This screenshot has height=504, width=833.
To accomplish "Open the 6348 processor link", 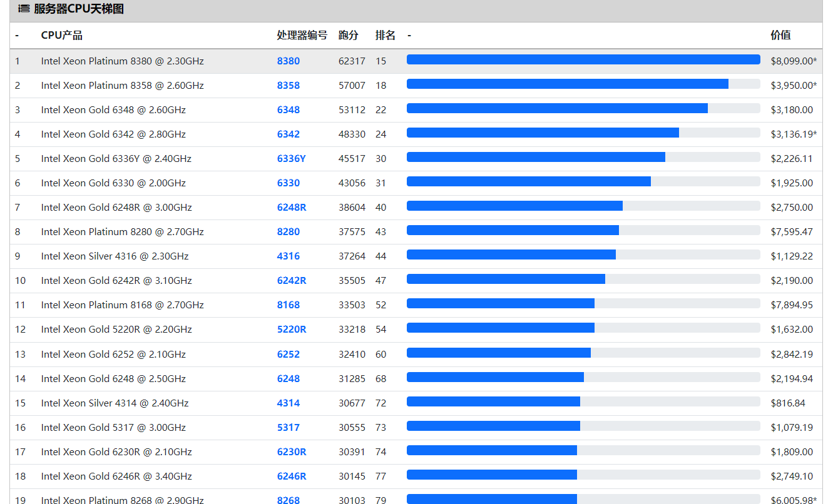I will (289, 110).
